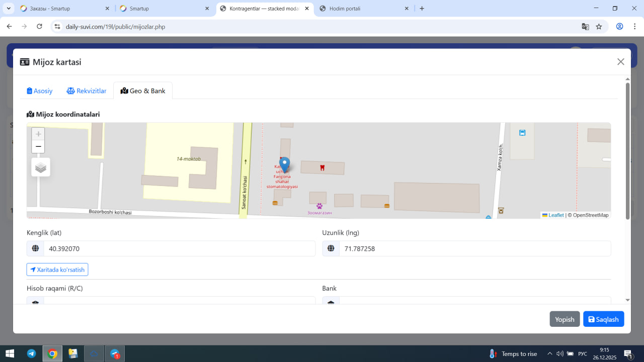
Task: Show hidden system tray icons
Action: click(x=549, y=353)
